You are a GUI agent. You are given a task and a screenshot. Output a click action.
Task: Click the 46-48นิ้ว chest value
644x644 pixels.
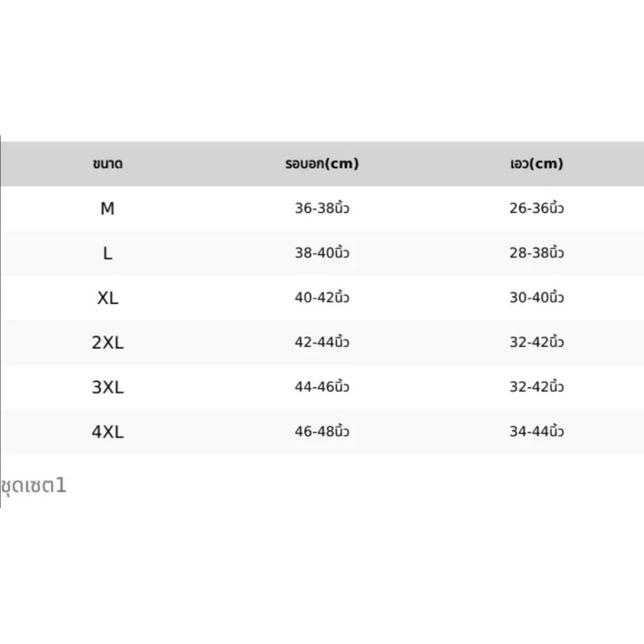(322, 432)
